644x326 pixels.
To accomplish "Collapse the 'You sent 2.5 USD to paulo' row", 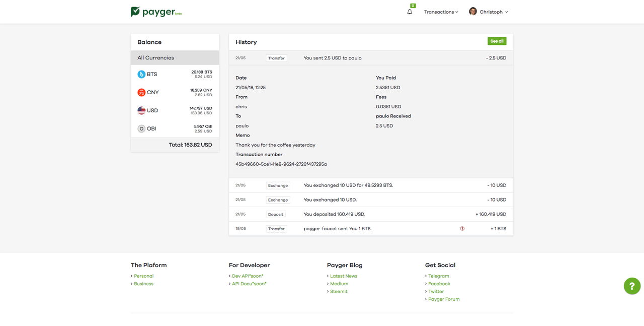I will 371,58.
